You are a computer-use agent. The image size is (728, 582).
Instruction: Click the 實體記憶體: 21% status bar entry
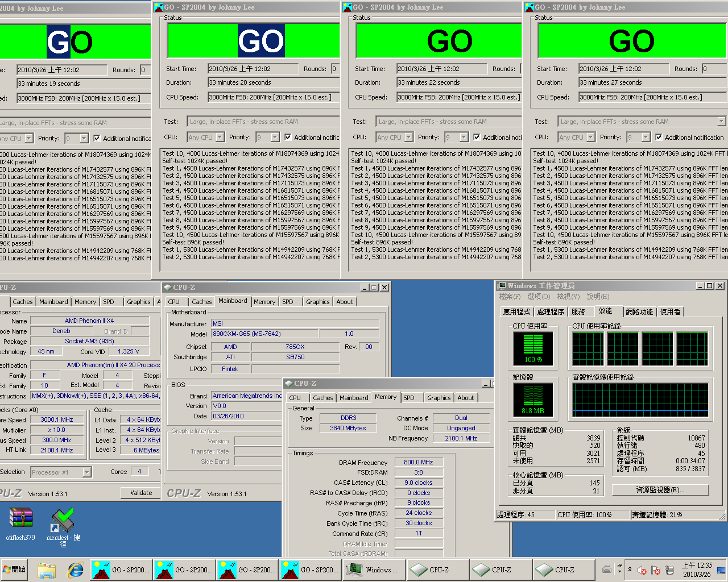coord(674,514)
